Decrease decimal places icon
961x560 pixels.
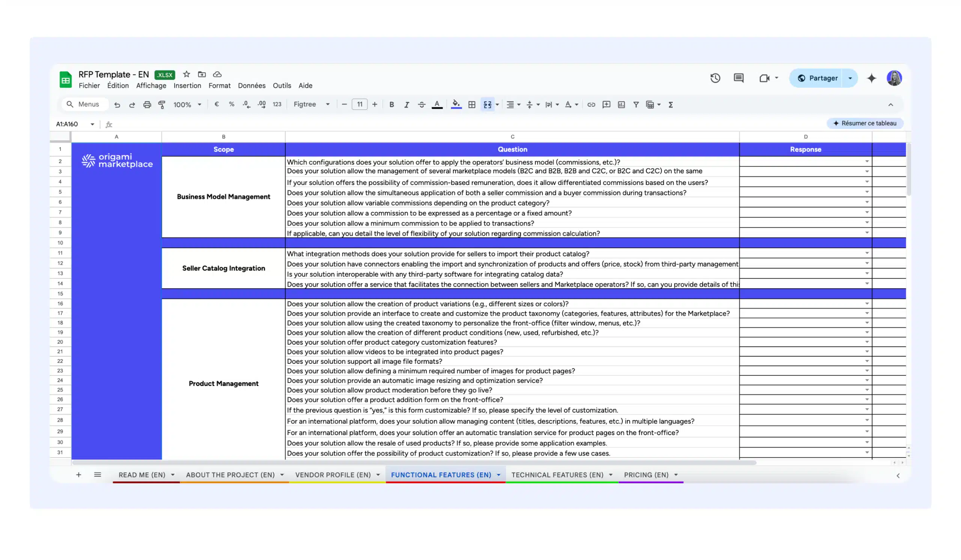click(x=246, y=104)
